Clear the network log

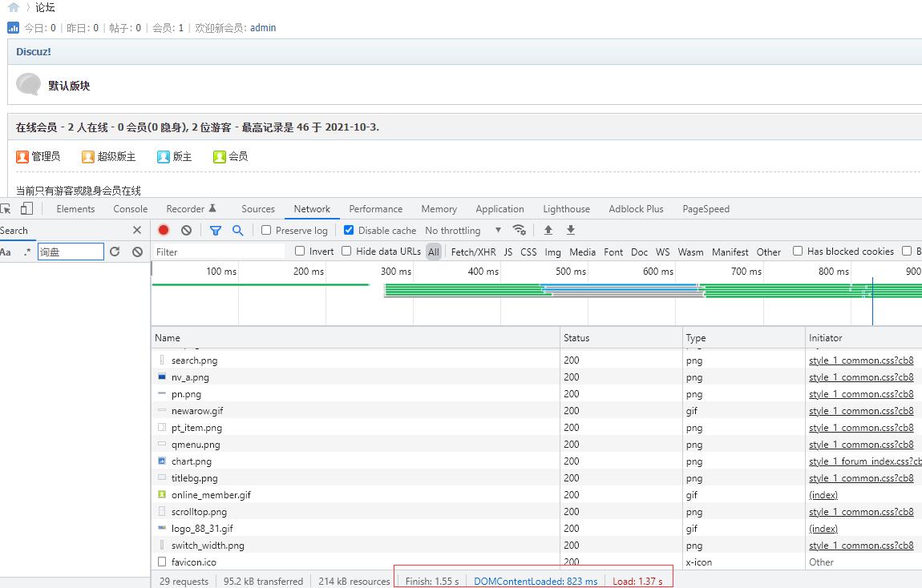(186, 230)
